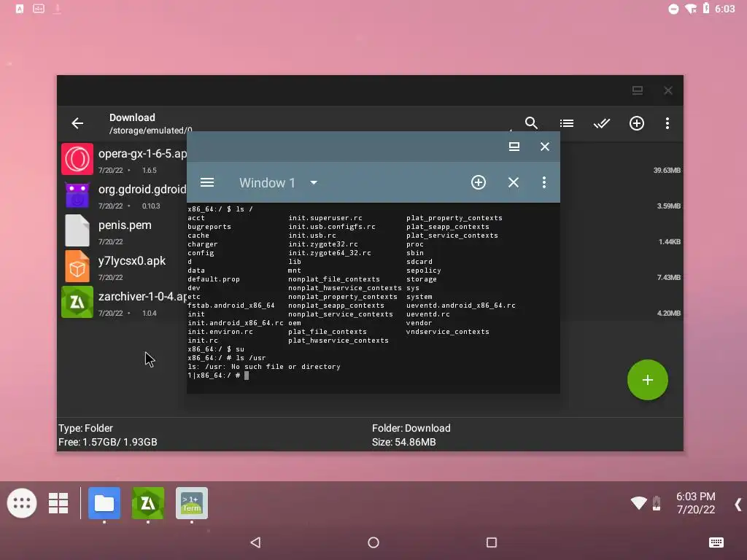Viewport: 747px width, 560px height.
Task: Collapse taskbar with arrow chevron
Action: coord(738,504)
